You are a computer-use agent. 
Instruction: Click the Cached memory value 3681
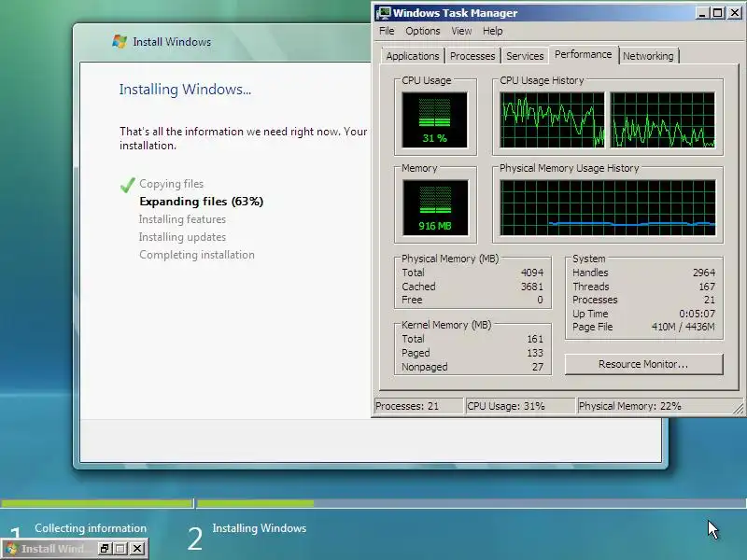click(531, 287)
